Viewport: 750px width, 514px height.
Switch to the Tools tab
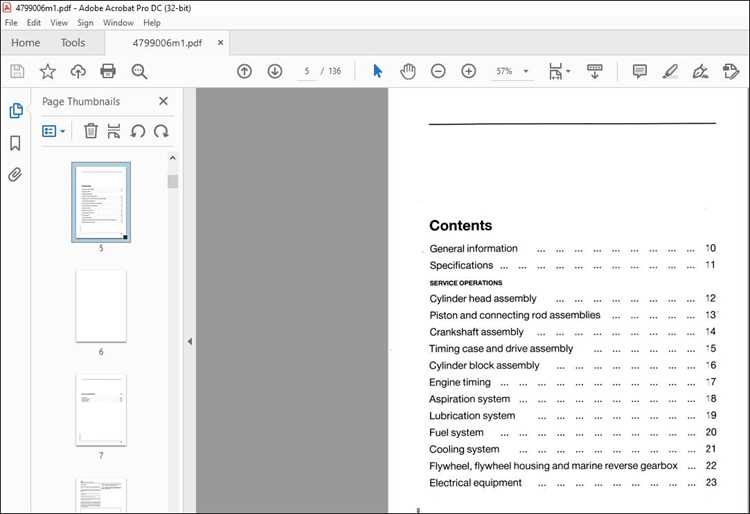(73, 43)
